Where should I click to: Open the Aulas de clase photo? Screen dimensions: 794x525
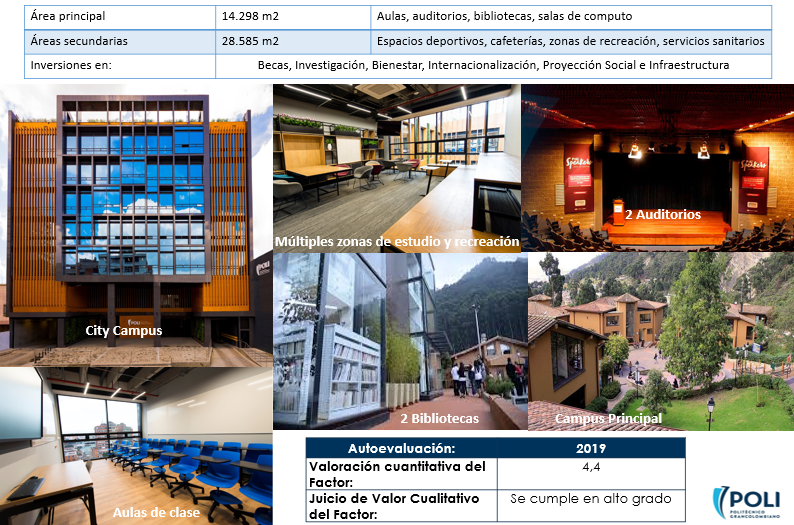[x=135, y=445]
